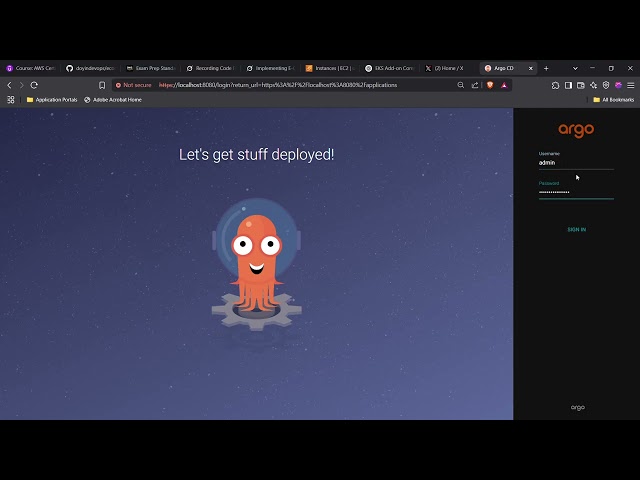Go forward to the next page

pyautogui.click(x=22, y=85)
